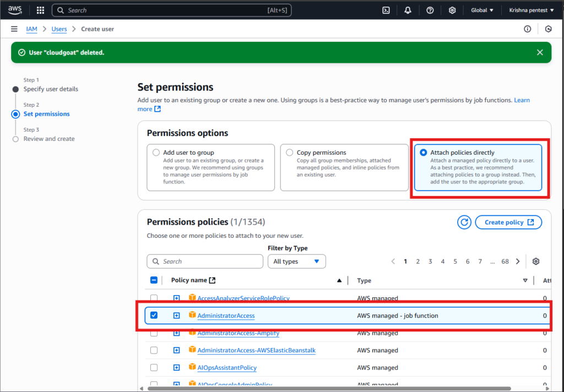Viewport: 564px width, 392px height.
Task: Sort by the Policy name ascending arrow
Action: point(339,281)
